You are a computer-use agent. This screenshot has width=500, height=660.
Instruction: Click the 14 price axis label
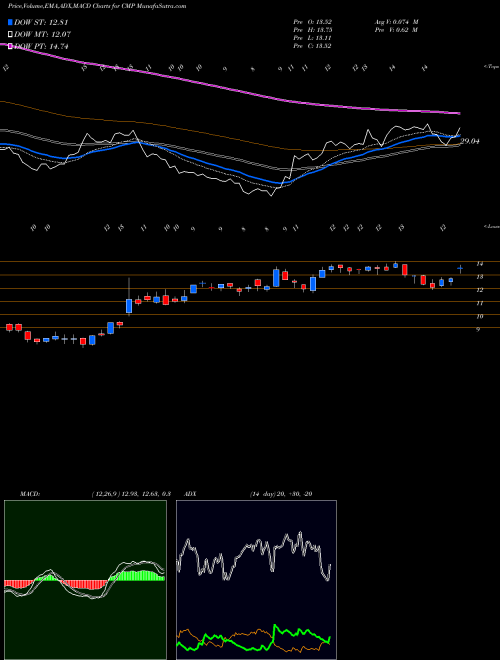coord(479,264)
